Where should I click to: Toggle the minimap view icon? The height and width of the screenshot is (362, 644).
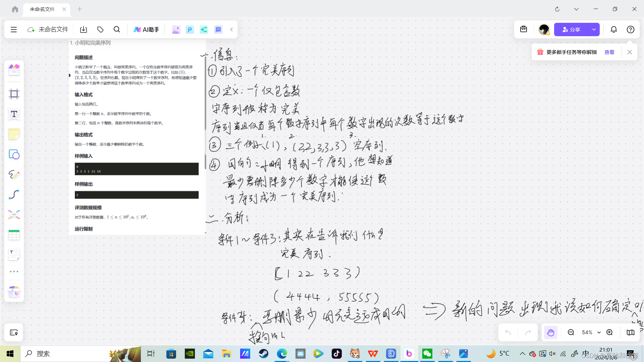click(x=630, y=333)
